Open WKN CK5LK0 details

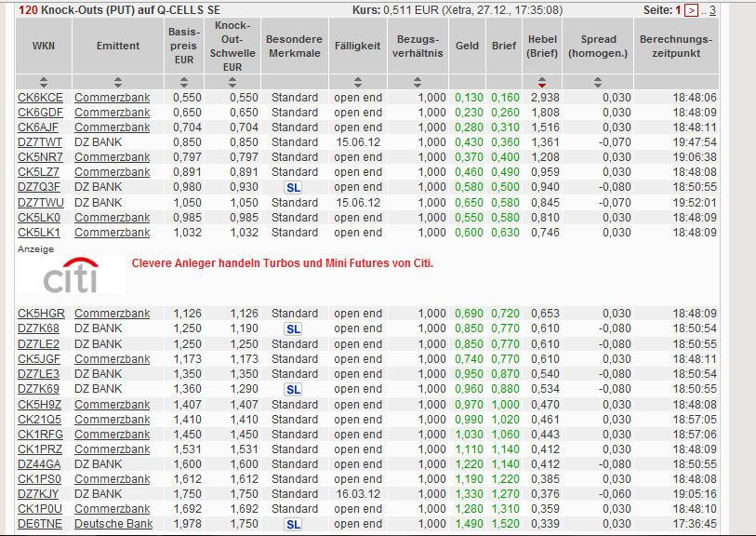click(x=39, y=218)
